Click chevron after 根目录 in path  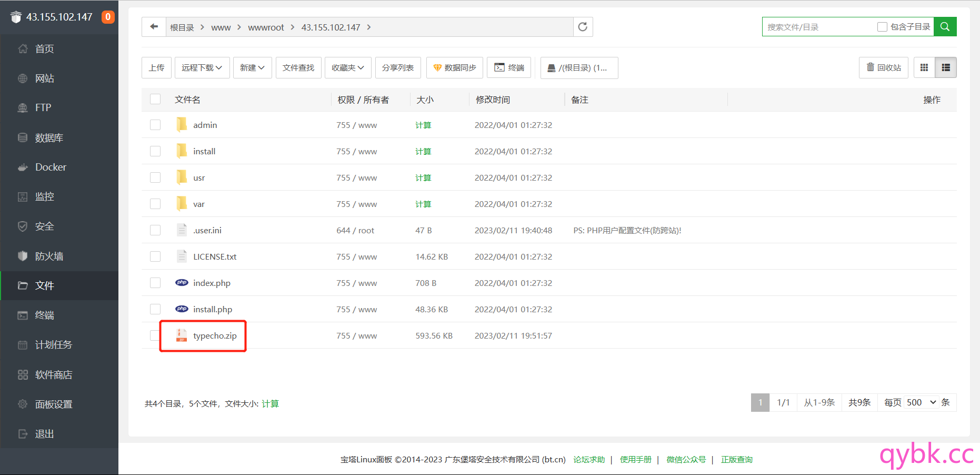pos(202,27)
